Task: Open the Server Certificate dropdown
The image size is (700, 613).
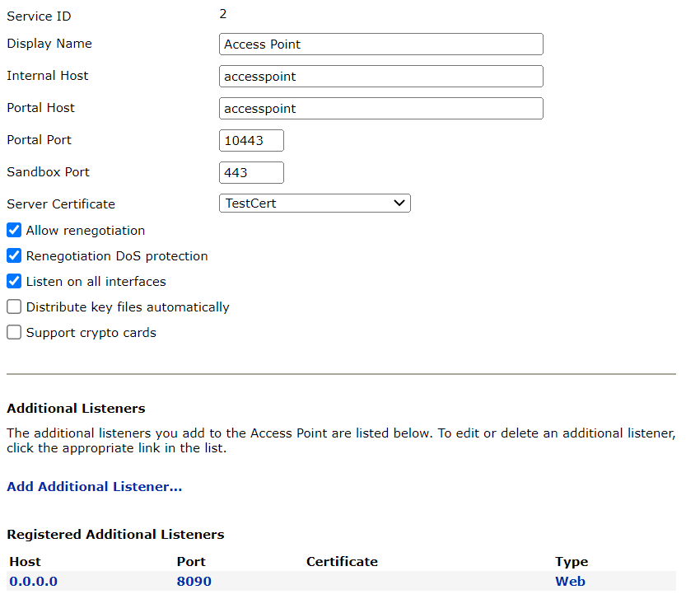Action: 315,204
